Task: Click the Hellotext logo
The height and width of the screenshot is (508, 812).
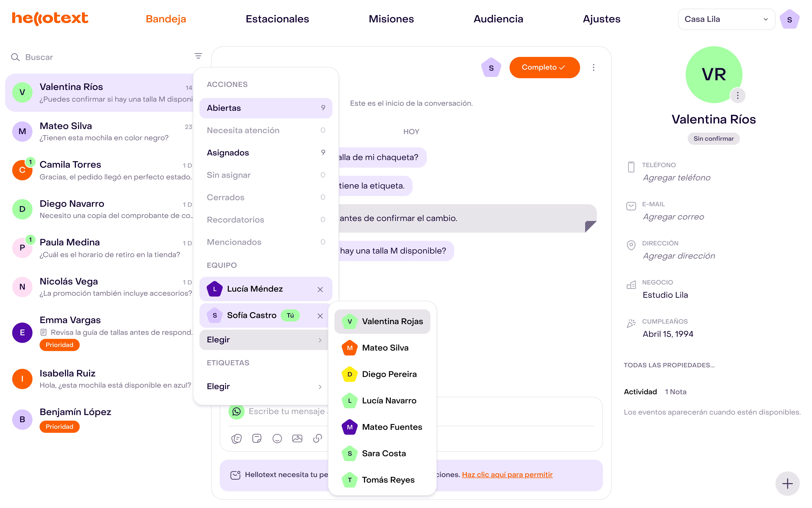Action: (50, 19)
